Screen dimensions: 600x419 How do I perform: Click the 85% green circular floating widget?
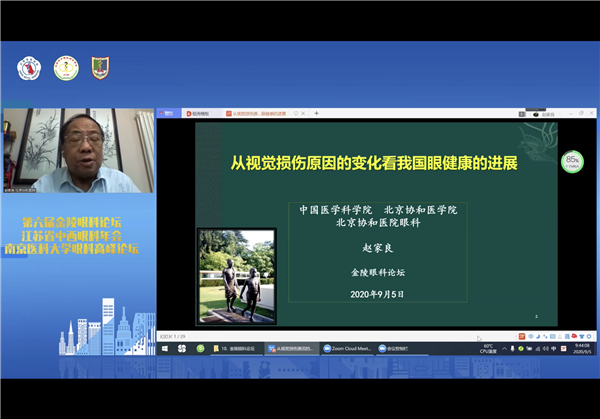[572, 161]
